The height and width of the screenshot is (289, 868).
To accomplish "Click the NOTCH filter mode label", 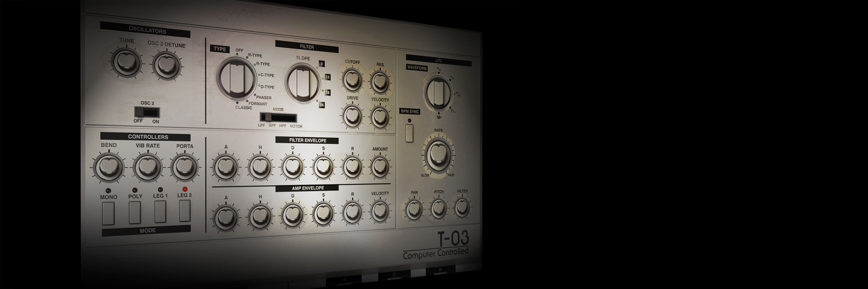I will click(x=296, y=126).
